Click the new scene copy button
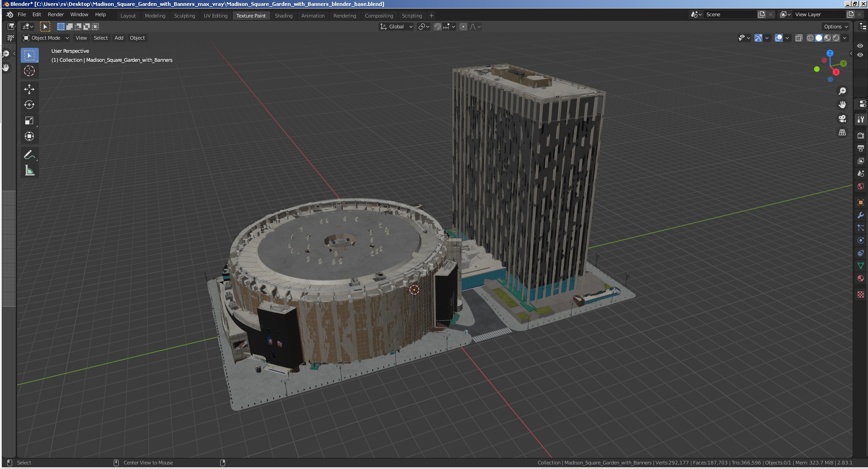Image resolution: width=868 pixels, height=469 pixels. [762, 14]
